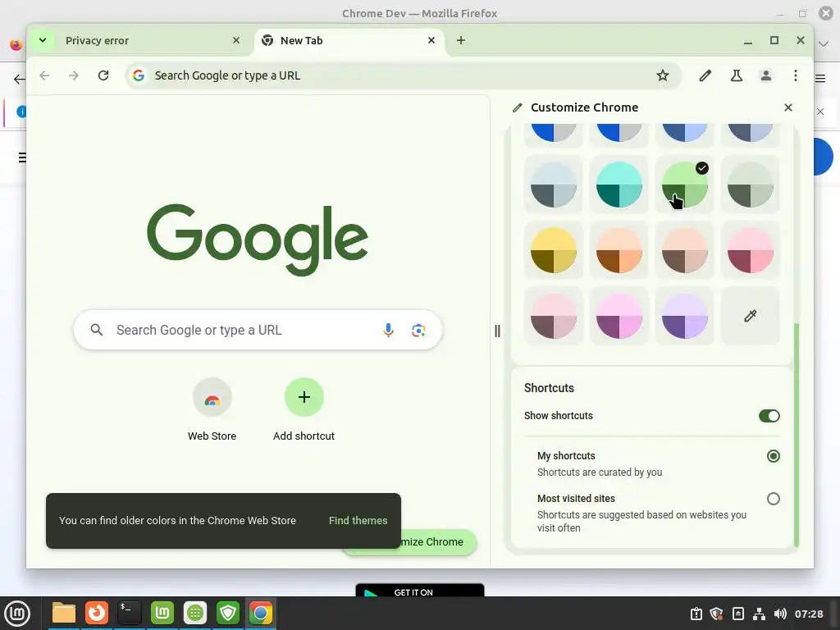The image size is (840, 630).
Task: Choose the beige brown color swatch
Action: pyautogui.click(x=685, y=250)
